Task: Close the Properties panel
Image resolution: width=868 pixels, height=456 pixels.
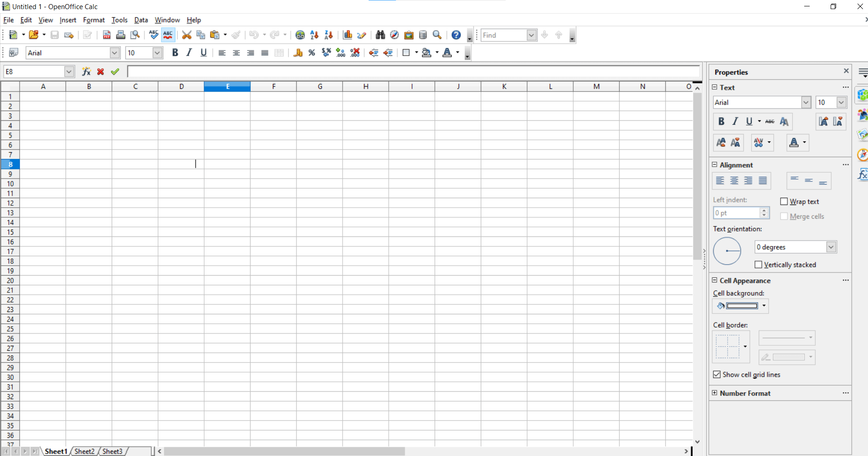Action: point(846,71)
